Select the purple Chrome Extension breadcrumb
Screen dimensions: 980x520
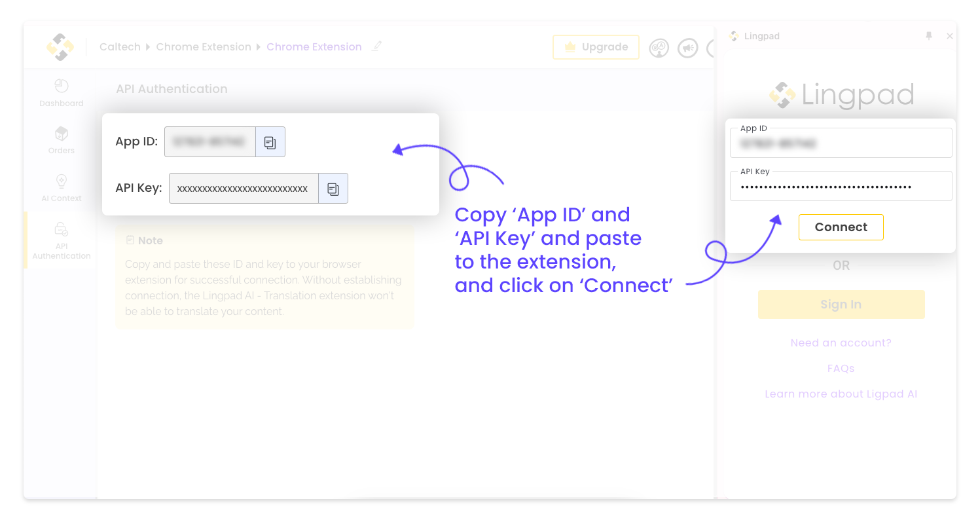point(314,47)
